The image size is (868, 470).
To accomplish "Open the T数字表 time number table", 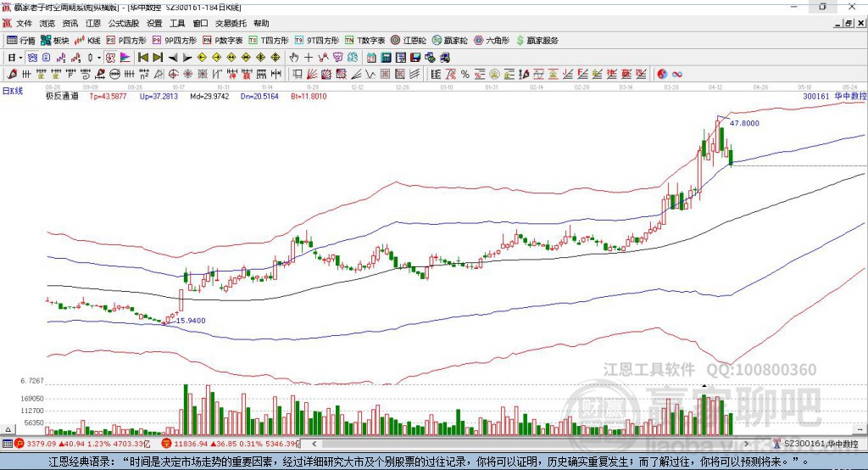I will pos(364,41).
